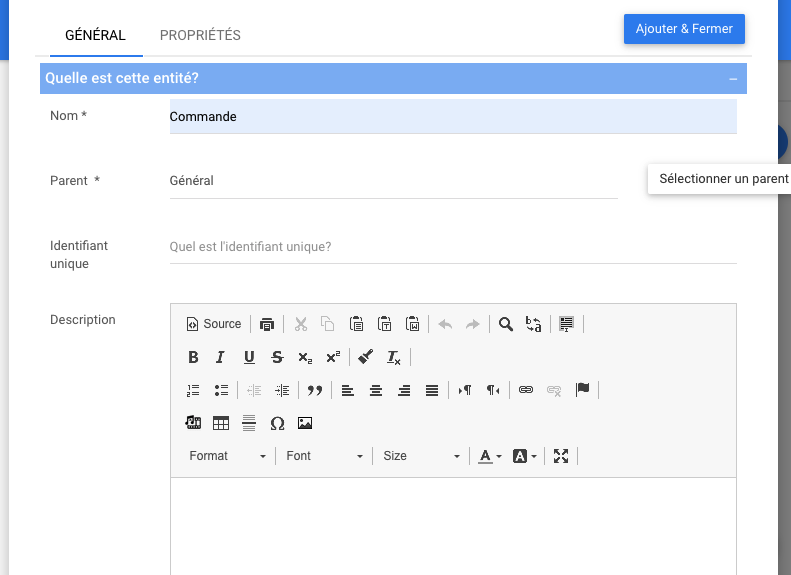Open the Format dropdown
The image size is (791, 575).
[228, 456]
